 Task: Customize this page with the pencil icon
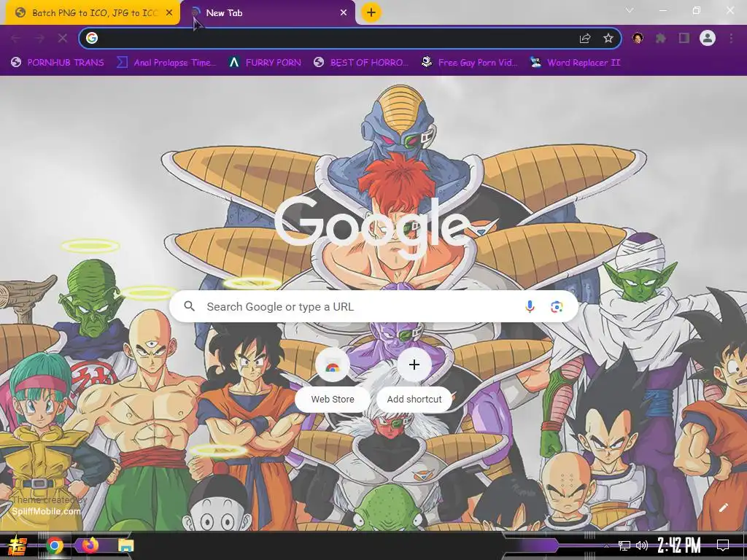[724, 507]
